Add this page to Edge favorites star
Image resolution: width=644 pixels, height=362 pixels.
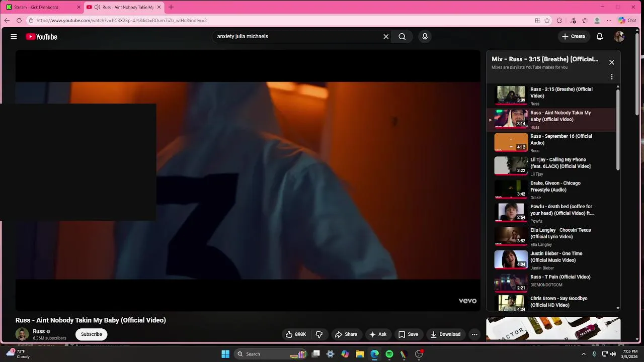tap(547, 21)
